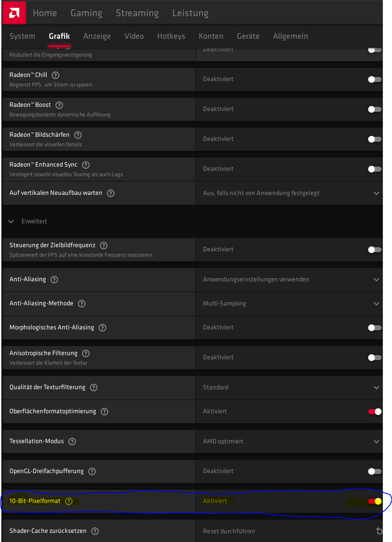
Task: Show help tooltip for Radeon Boost
Action: point(59,105)
